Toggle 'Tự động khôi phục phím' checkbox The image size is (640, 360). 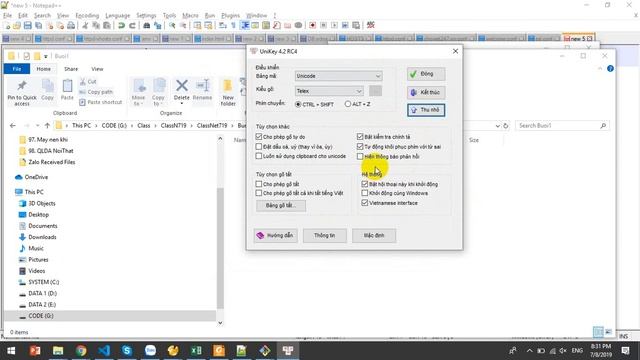point(360,146)
